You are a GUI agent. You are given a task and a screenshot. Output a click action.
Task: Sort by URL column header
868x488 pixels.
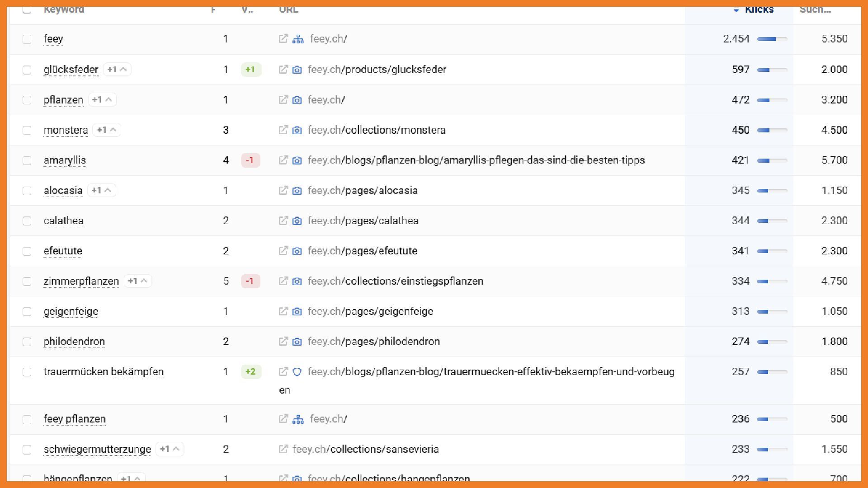coord(288,9)
